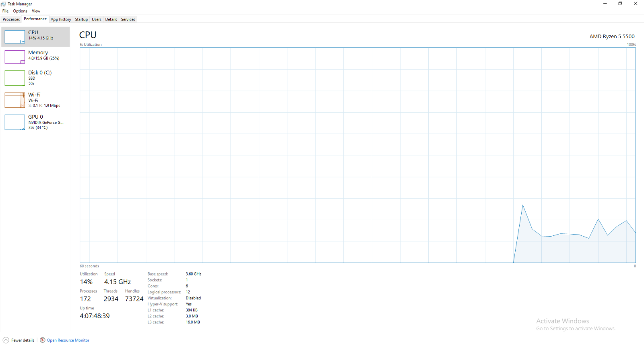Click the Fewer details button
The height and width of the screenshot is (346, 644).
(x=23, y=340)
